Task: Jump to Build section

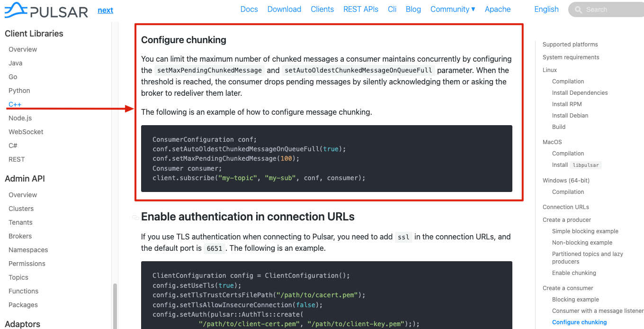Action: [x=559, y=127]
